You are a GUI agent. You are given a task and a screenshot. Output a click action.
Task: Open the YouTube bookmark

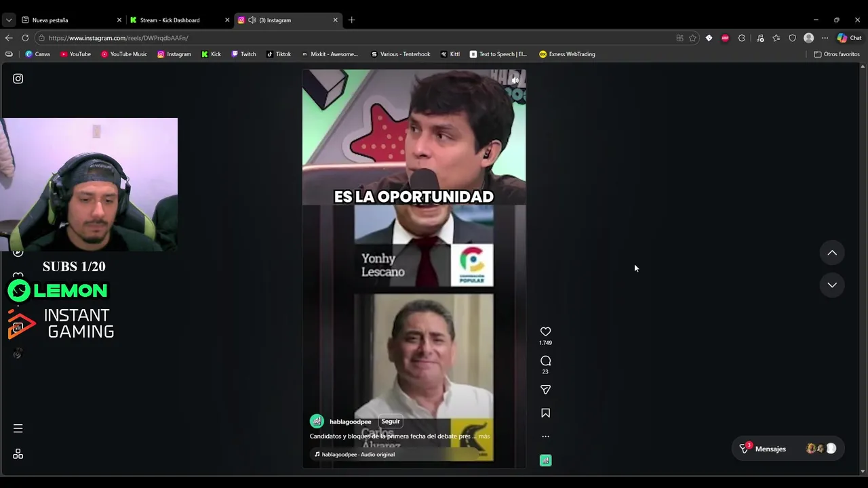75,54
